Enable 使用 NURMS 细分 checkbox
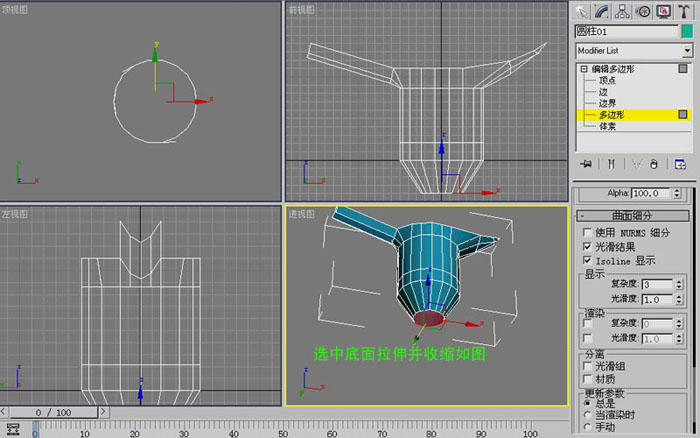This screenshot has width=700, height=438. (x=588, y=233)
